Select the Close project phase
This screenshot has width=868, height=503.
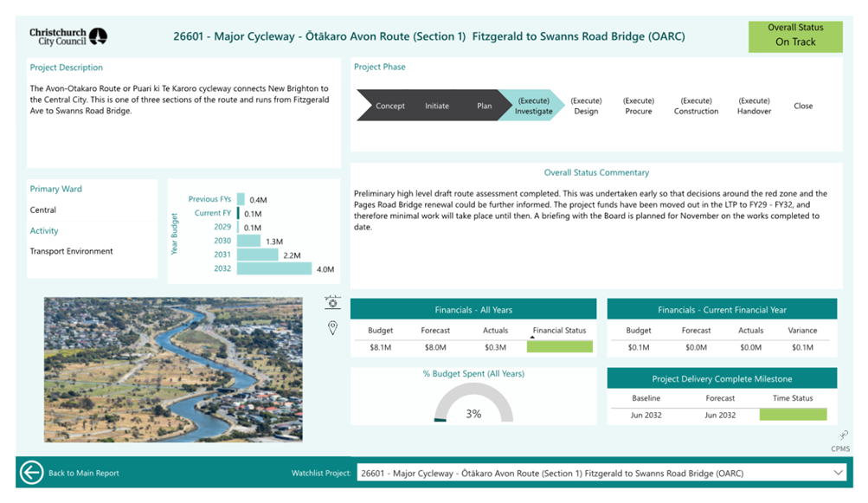803,106
